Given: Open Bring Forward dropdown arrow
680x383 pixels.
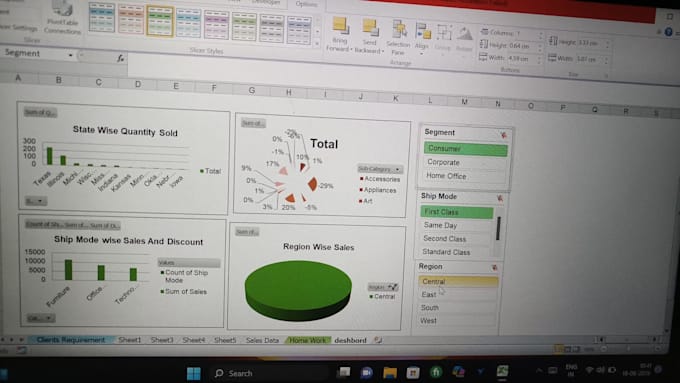Looking at the screenshot, I should point(351,49).
